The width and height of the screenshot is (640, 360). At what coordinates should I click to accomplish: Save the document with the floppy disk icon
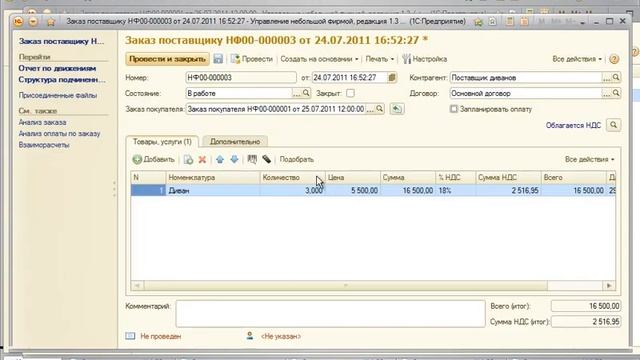click(218, 59)
